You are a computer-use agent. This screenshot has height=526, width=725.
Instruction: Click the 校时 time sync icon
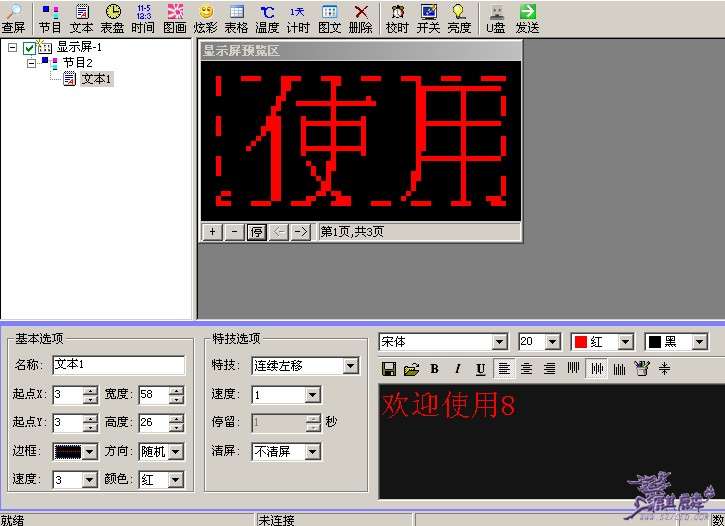[x=397, y=17]
